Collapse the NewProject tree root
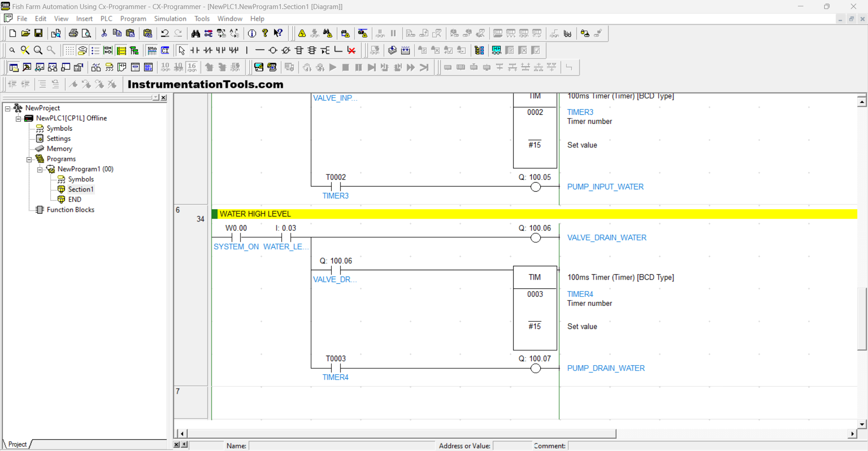868x451 pixels. [8, 108]
